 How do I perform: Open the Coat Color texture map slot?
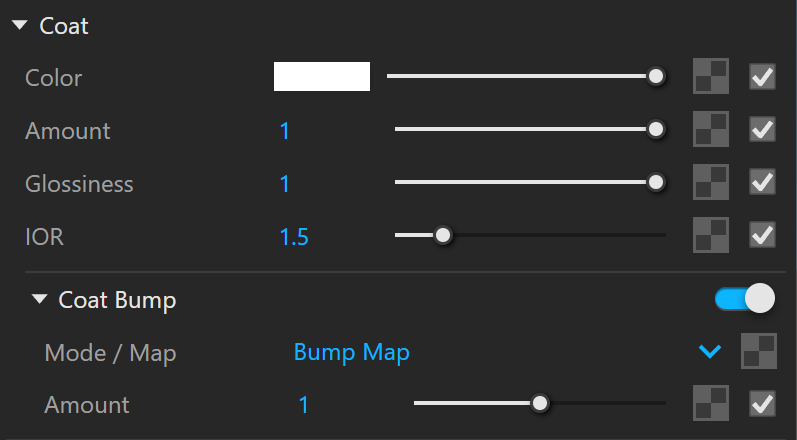(711, 76)
